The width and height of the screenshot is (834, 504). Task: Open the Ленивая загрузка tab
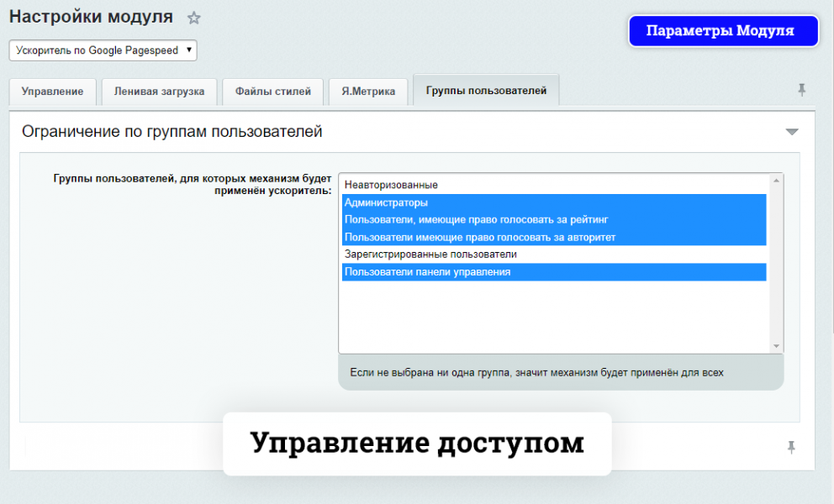159,92
